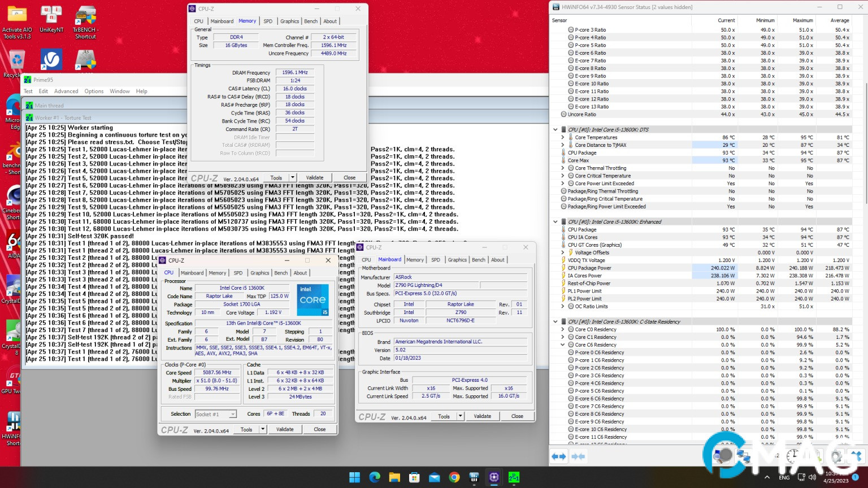The image size is (868, 488).
Task: Click Windows Start button
Action: (x=355, y=477)
